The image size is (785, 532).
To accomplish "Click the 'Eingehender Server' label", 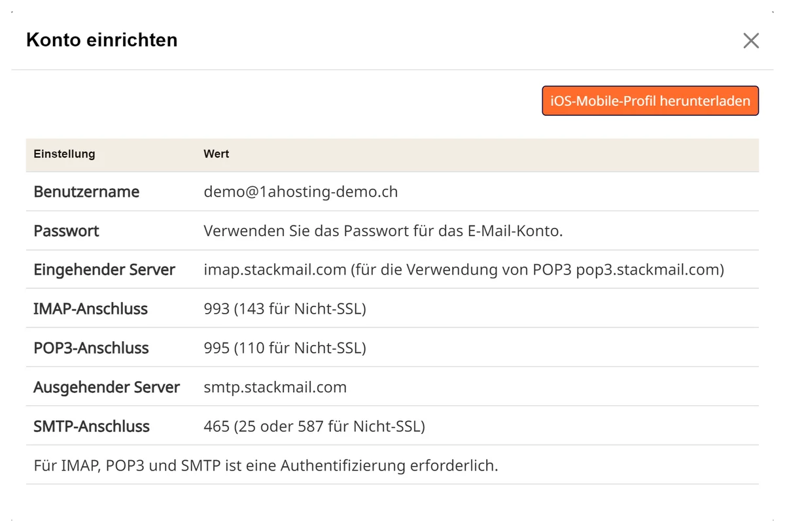I will pos(104,270).
